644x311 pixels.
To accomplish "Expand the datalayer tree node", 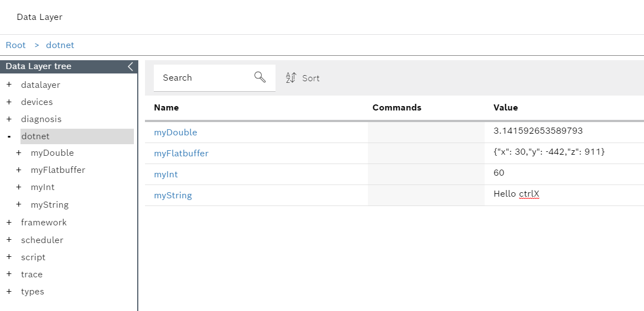I will point(9,85).
